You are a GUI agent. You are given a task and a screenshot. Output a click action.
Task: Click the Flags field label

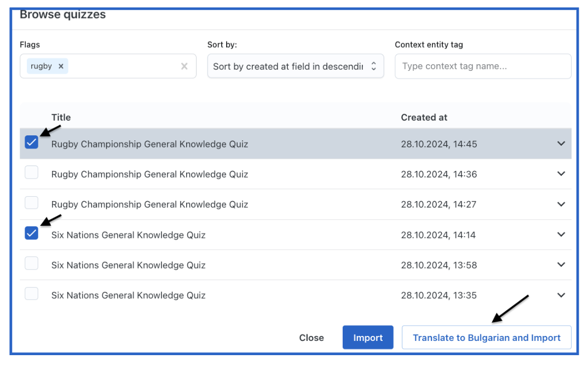pyautogui.click(x=30, y=45)
